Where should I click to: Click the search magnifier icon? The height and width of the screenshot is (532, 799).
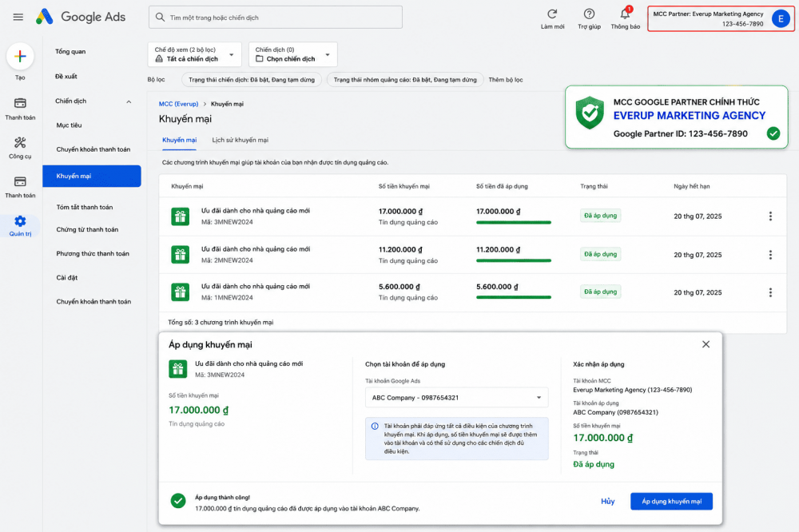point(160,18)
